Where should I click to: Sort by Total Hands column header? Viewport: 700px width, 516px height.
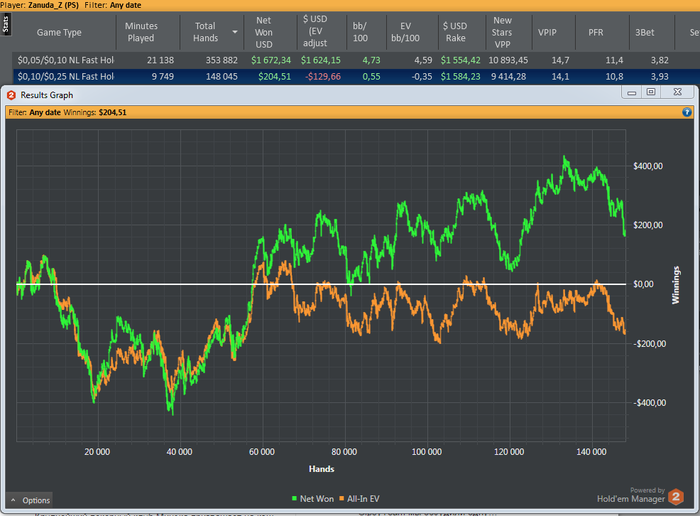tap(205, 32)
